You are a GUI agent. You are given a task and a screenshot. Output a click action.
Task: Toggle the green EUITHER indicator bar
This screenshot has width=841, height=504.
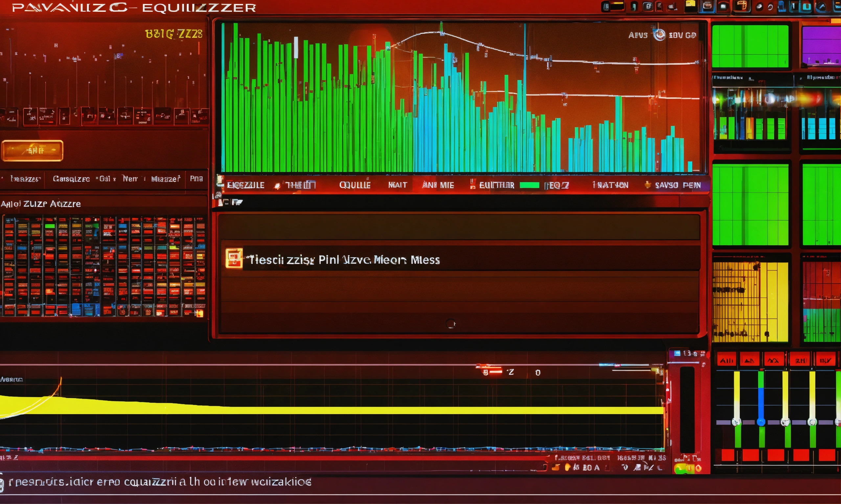[529, 185]
